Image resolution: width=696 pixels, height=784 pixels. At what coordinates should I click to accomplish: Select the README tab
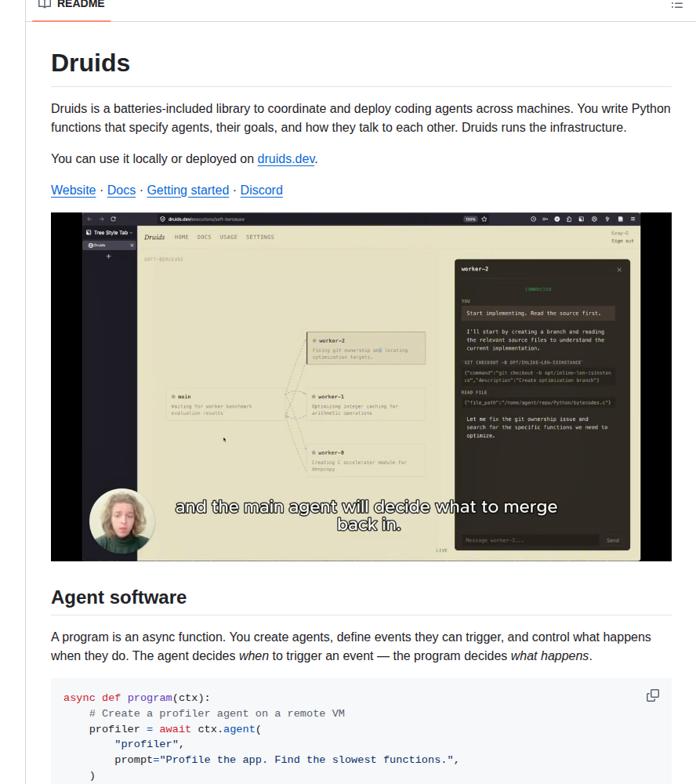point(71,5)
